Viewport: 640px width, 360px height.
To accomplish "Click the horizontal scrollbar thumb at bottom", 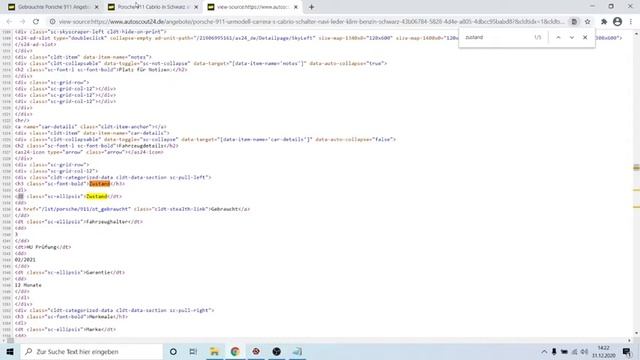I will (x=10, y=340).
